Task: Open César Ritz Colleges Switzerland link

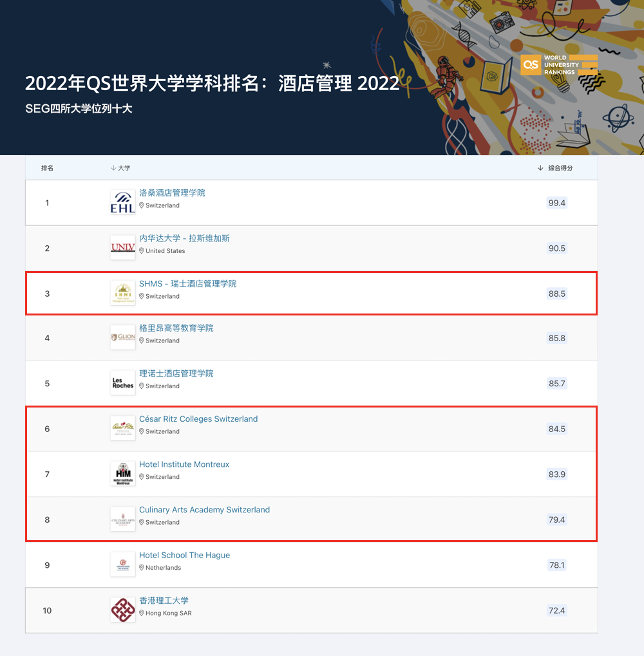Action: [x=198, y=419]
